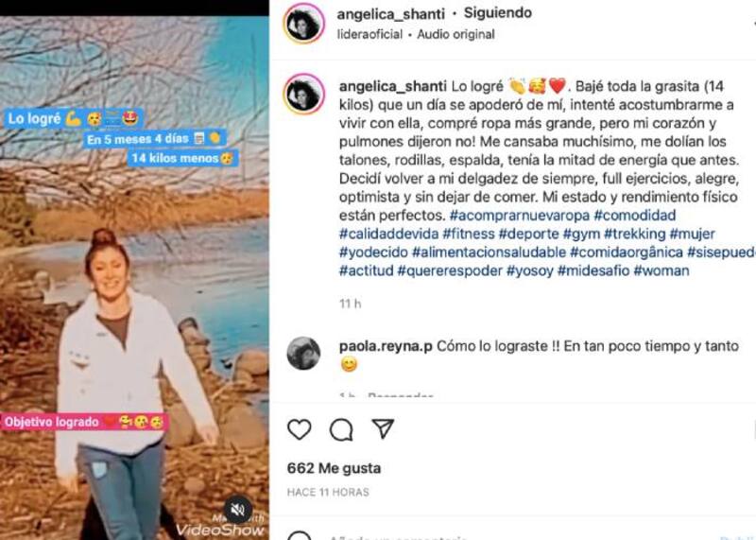Viewport: 756px width, 540px height.
Task: Open the #alimentacionsaludable hashtag
Action: point(489,252)
